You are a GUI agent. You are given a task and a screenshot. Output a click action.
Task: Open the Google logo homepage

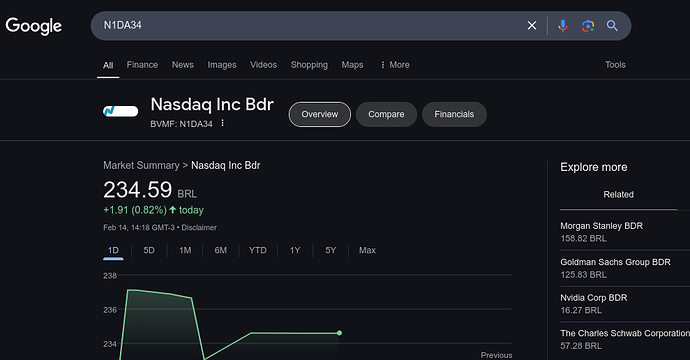[x=33, y=26]
